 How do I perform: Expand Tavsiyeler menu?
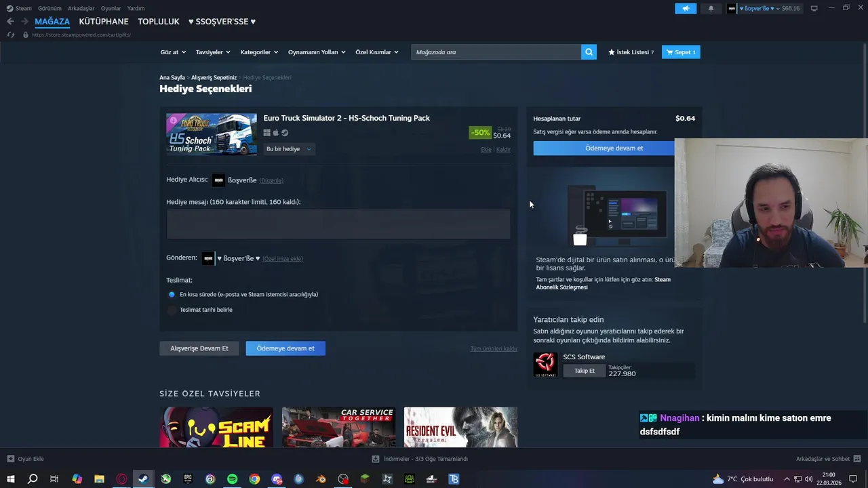[213, 52]
